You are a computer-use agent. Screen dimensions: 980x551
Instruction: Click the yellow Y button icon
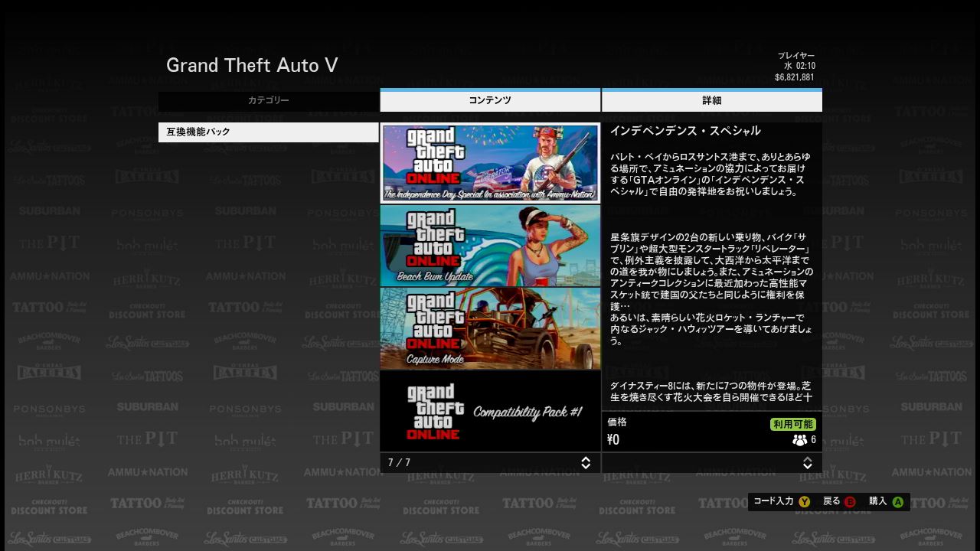pos(804,502)
